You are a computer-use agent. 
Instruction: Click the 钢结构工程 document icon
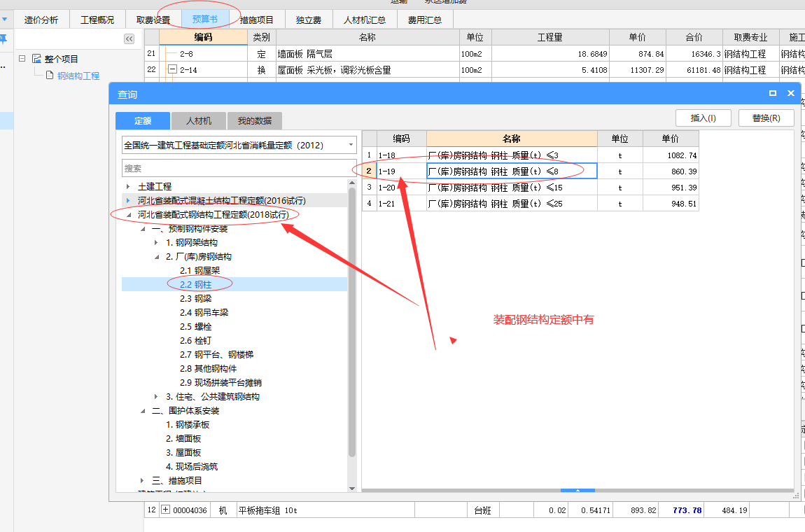click(x=50, y=76)
